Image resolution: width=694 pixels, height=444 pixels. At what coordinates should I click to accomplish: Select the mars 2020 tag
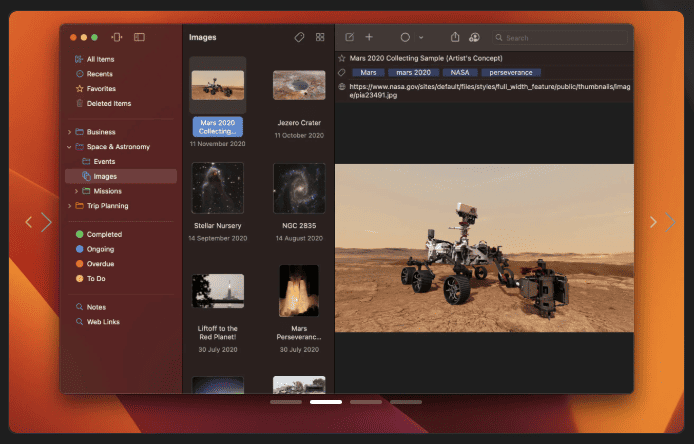coord(413,73)
